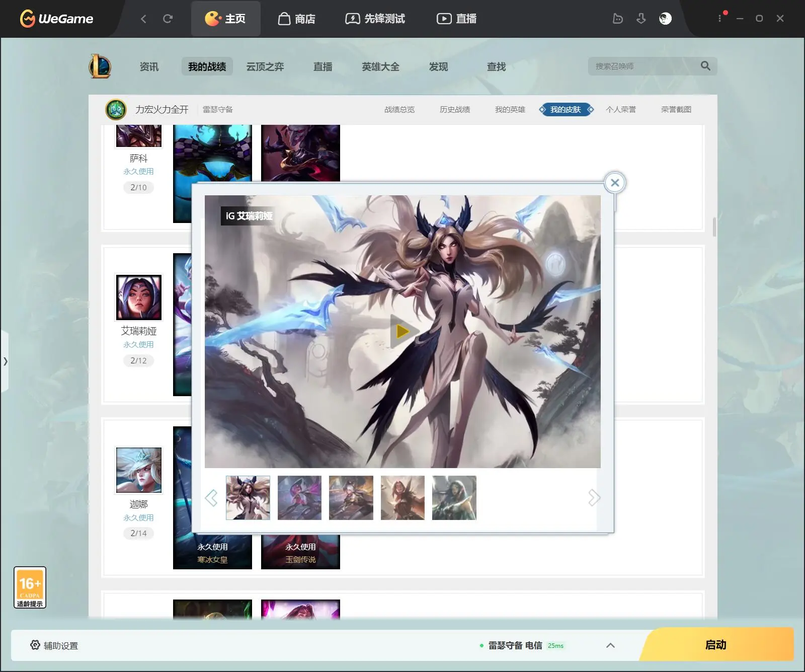805x672 pixels.
Task: Click the 16+ CADPA age rating badge
Action: pos(30,587)
